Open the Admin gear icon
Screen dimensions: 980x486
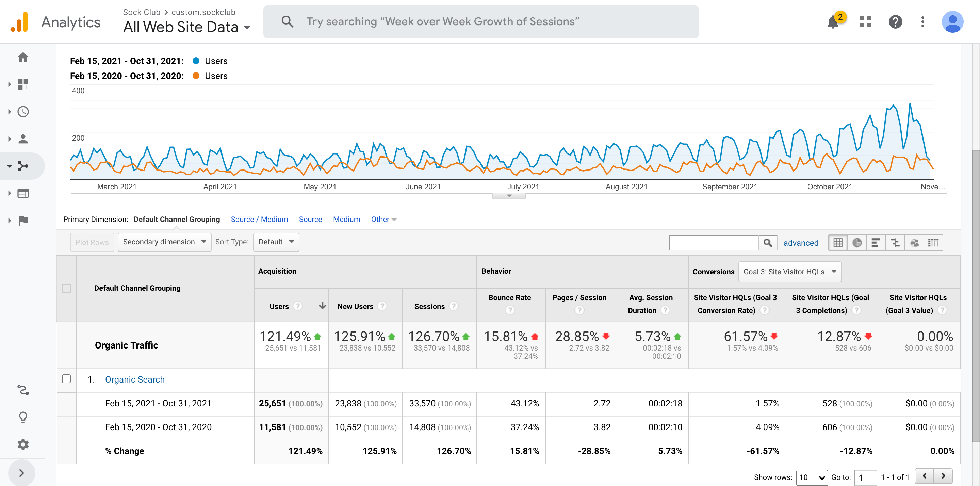point(23,444)
